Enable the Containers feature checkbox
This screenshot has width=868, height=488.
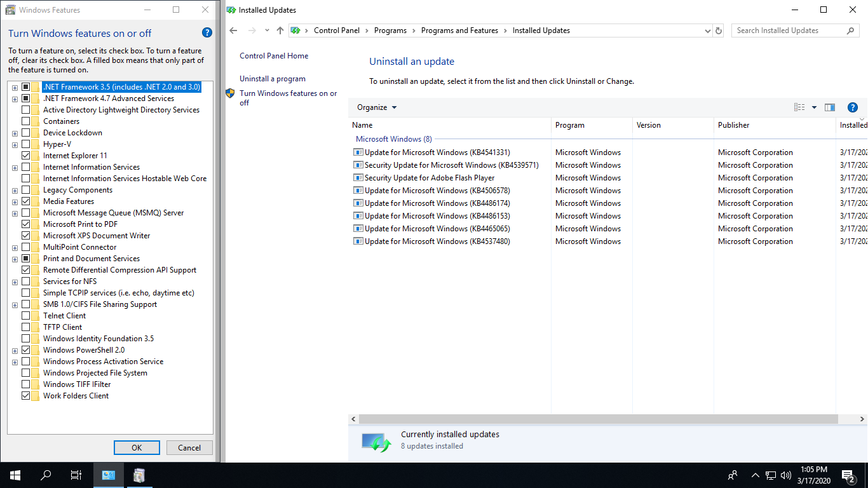tap(25, 121)
